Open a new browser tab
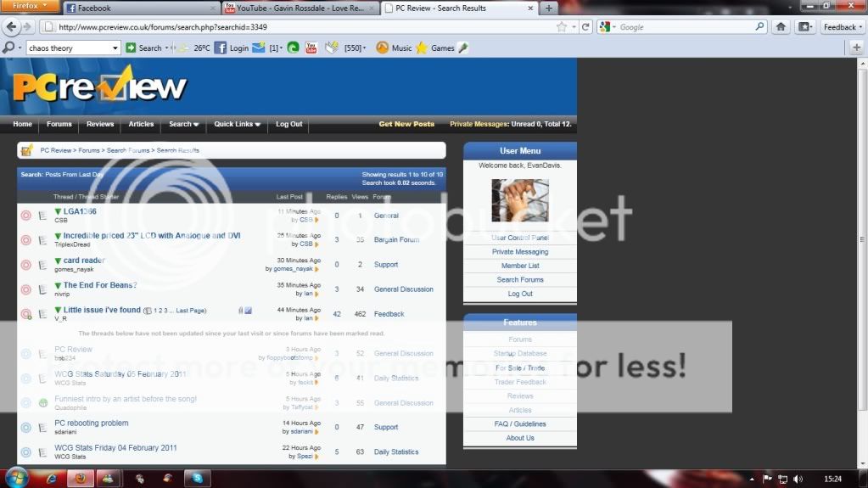868x488 pixels. pyautogui.click(x=549, y=8)
